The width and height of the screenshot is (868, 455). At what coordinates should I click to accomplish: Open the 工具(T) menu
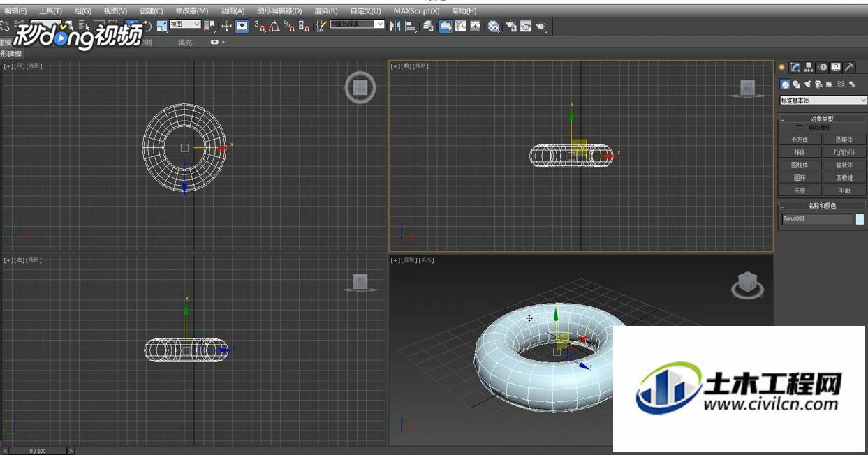coord(50,11)
